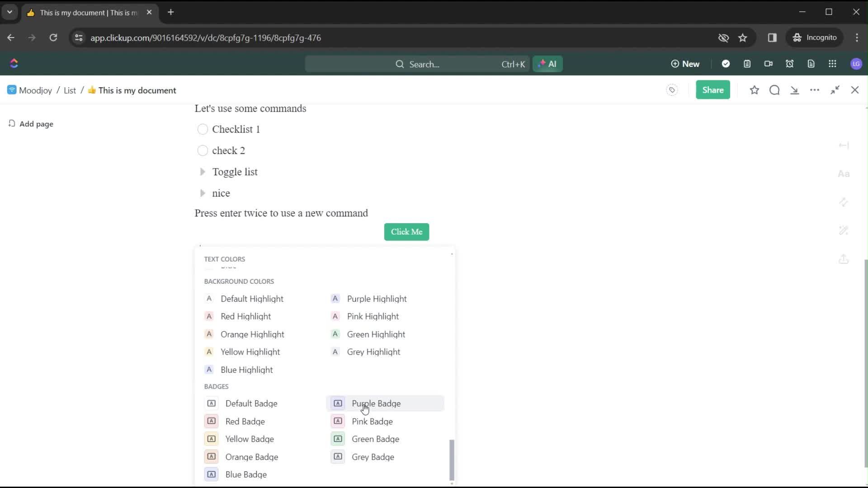Open Chrome three-dot menu
Image resolution: width=868 pixels, height=488 pixels.
[857, 38]
